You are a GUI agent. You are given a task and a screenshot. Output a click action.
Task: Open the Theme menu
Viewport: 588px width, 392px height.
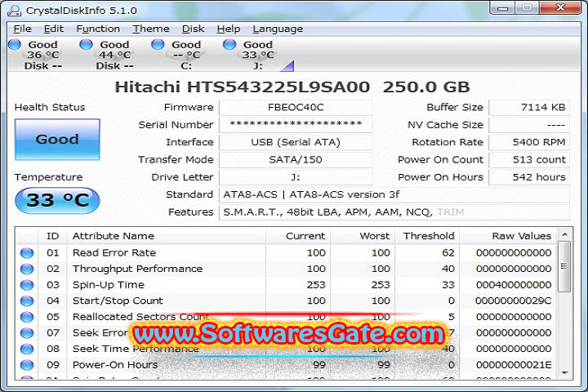pyautogui.click(x=151, y=29)
